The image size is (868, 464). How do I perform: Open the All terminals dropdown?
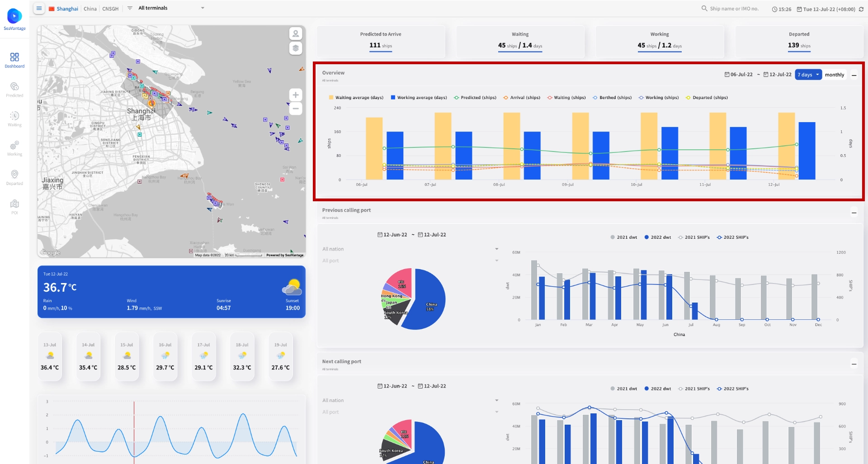click(171, 8)
